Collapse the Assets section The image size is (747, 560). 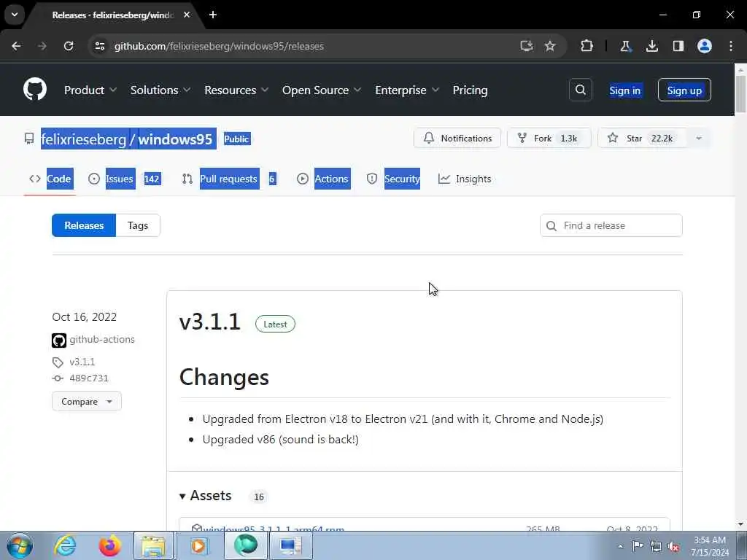pos(206,496)
